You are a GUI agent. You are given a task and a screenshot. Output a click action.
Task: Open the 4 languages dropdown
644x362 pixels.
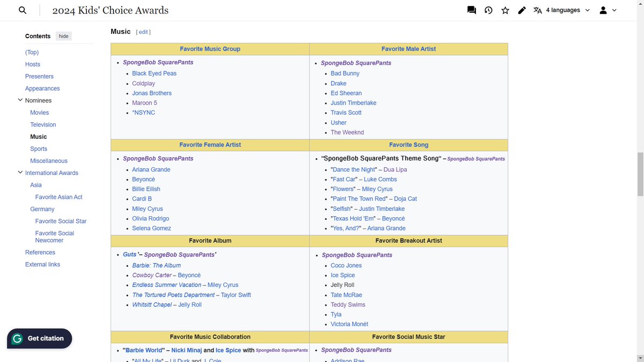point(561,10)
